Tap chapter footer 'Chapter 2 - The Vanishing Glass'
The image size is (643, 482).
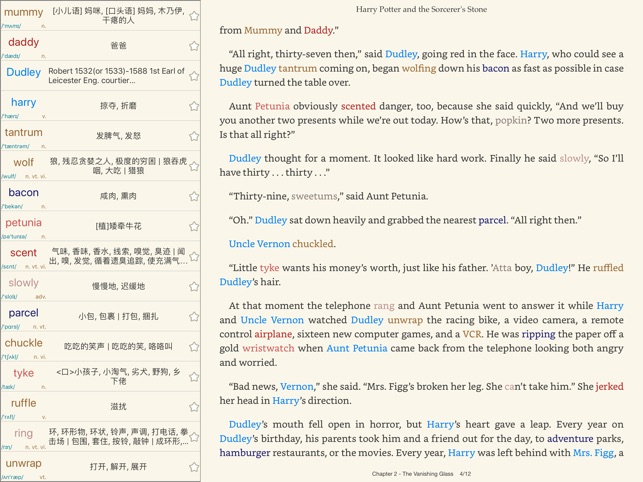[413, 473]
